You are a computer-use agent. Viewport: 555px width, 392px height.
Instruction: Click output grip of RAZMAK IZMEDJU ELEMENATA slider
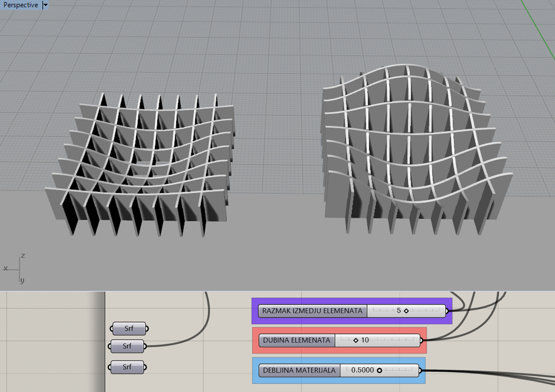click(x=447, y=311)
